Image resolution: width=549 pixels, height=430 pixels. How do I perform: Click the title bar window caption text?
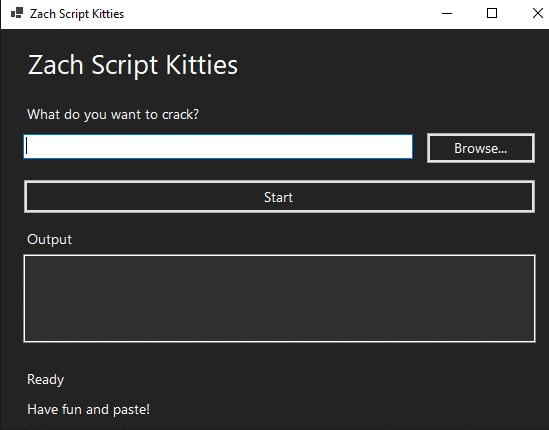point(77,14)
